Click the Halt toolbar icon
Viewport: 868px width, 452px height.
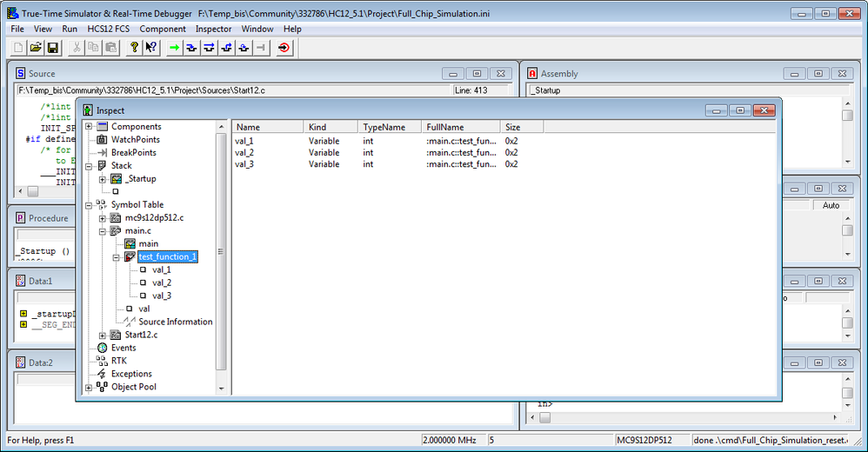261,48
